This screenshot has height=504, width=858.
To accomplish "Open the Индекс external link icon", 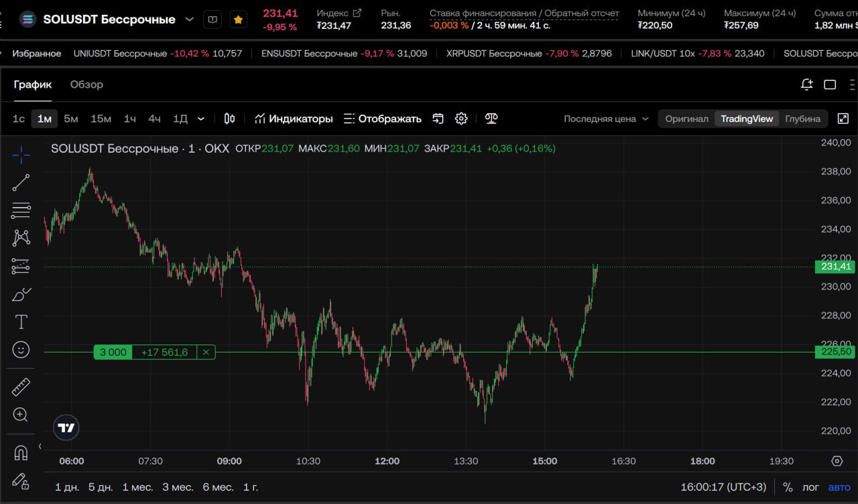I will point(357,13).
